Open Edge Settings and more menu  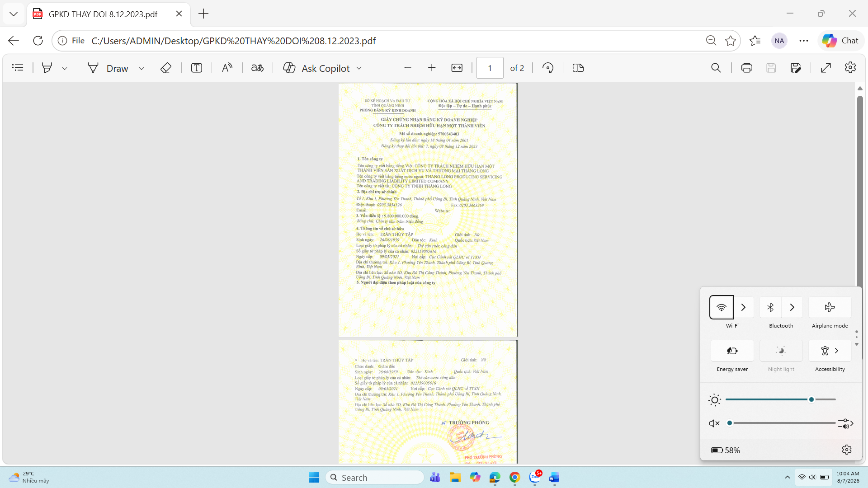click(804, 41)
